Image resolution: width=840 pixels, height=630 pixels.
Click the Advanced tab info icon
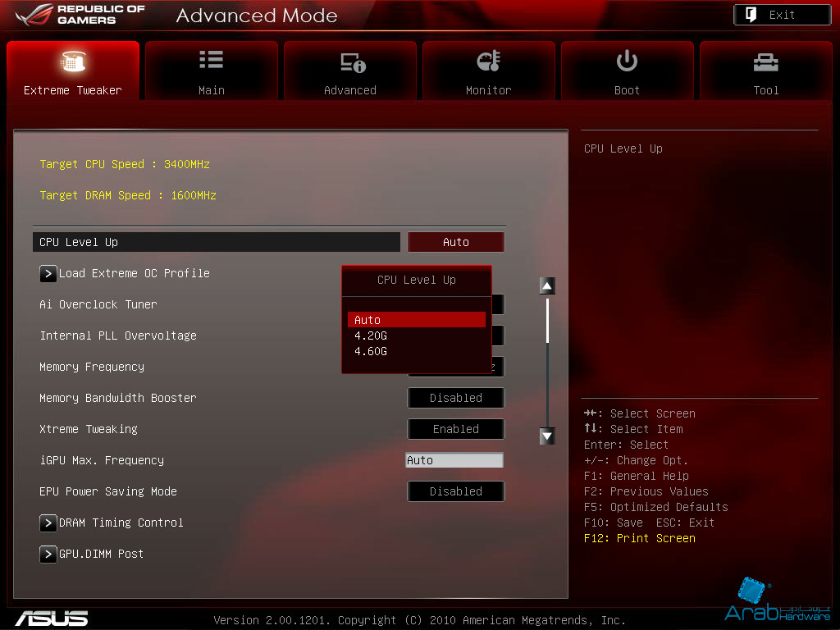pyautogui.click(x=353, y=62)
